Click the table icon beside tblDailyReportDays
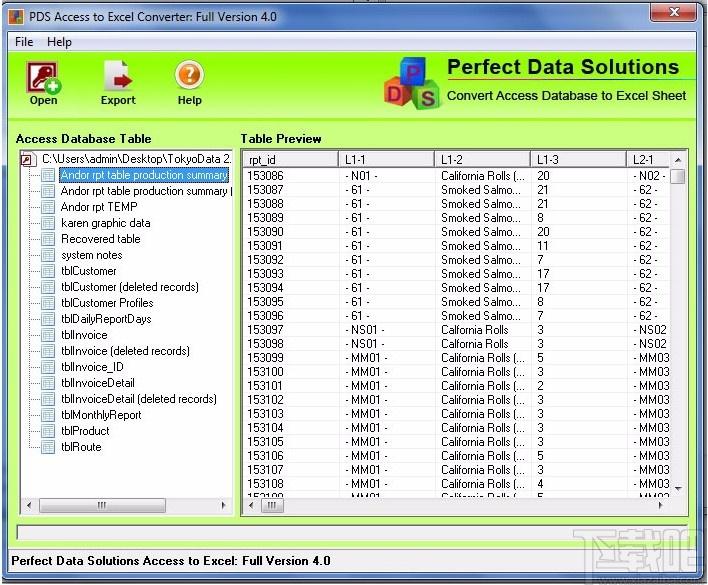Image resolution: width=708 pixels, height=585 pixels. (x=48, y=319)
